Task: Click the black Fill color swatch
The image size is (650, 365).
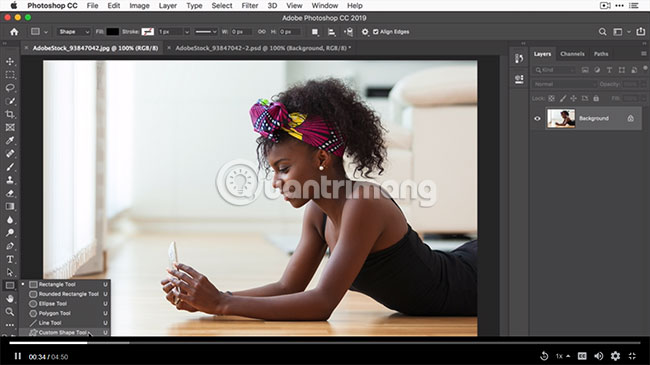Action: pyautogui.click(x=112, y=32)
